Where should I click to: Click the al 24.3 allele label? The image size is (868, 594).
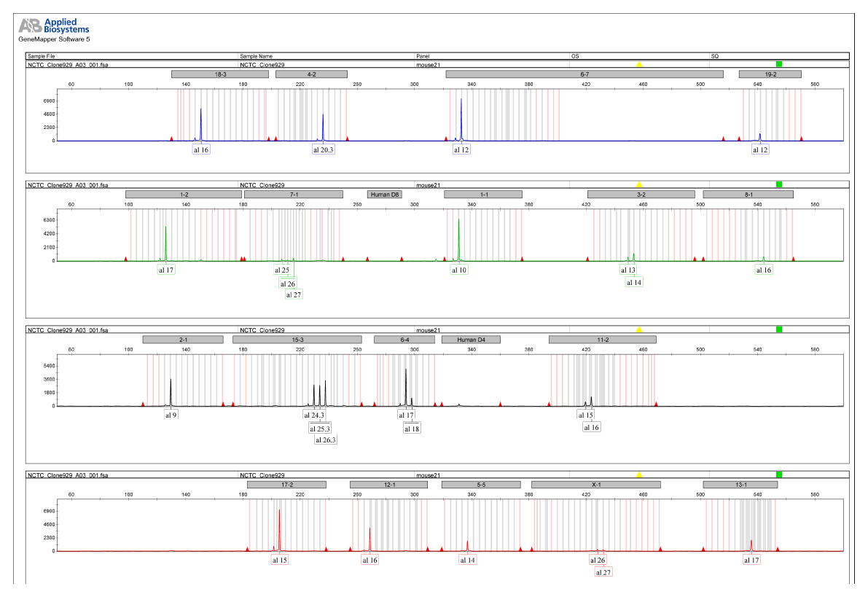[x=314, y=415]
